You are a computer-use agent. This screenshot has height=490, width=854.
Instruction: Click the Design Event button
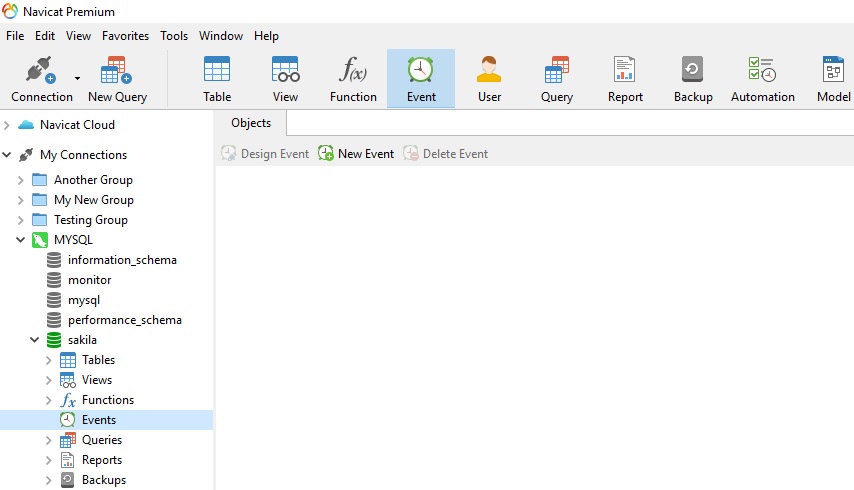[x=265, y=154]
